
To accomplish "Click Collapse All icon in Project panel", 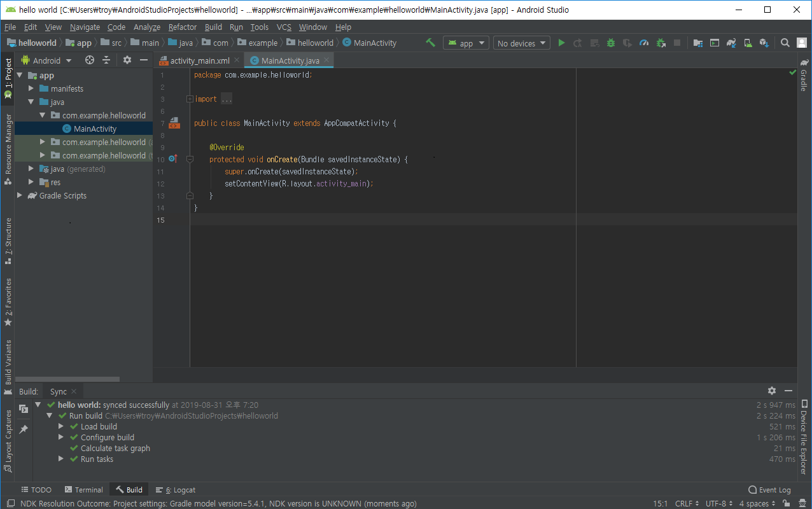I will tap(106, 60).
